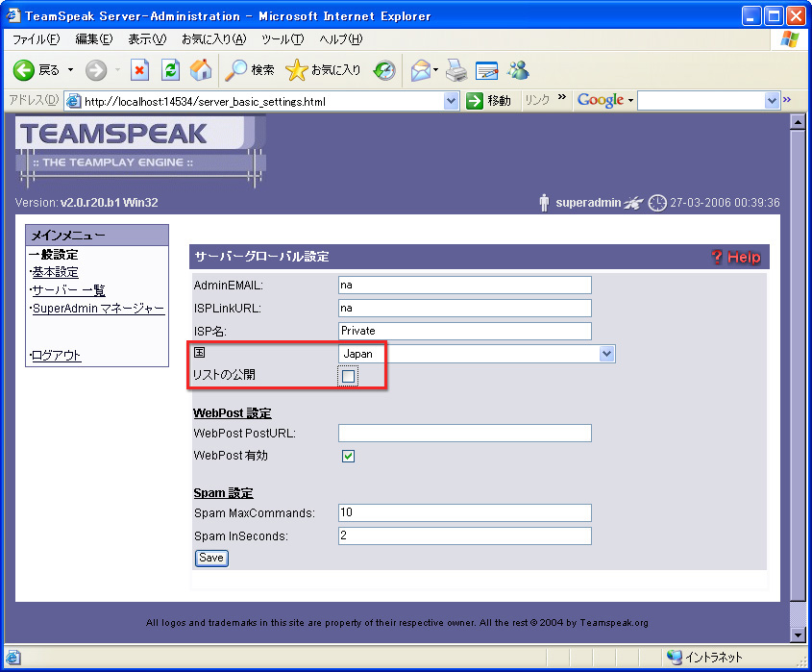The width and height of the screenshot is (812, 672).
Task: Go to the Home page icon
Action: pos(201,70)
